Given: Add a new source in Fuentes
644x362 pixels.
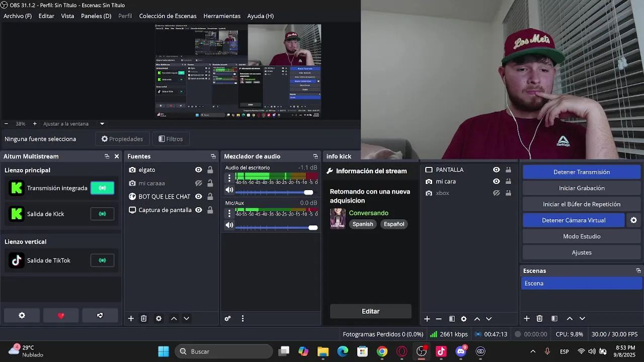Looking at the screenshot, I should (131, 318).
